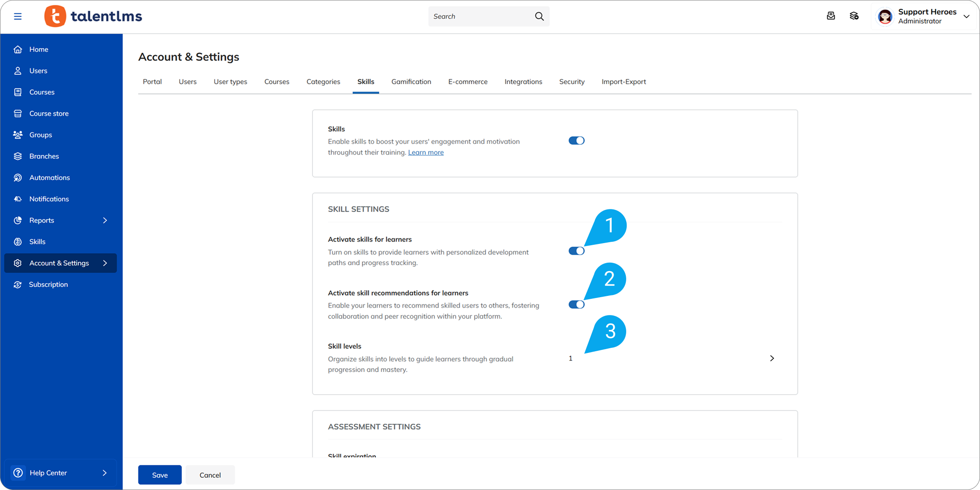Viewport: 980px width, 490px height.
Task: Click the hamburger menu icon
Action: pyautogui.click(x=17, y=16)
